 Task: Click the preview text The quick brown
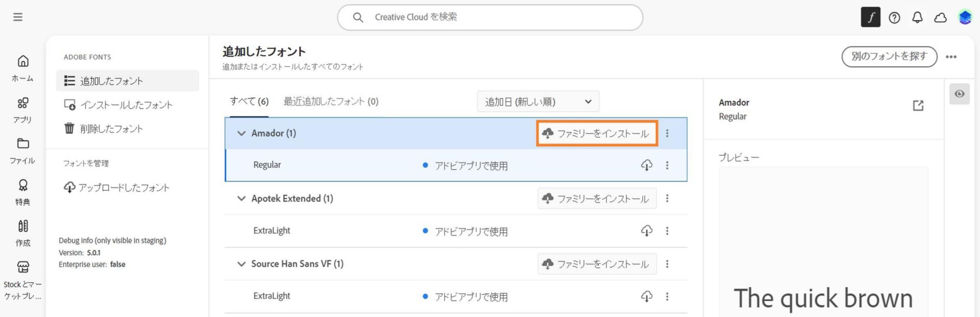coord(823,298)
